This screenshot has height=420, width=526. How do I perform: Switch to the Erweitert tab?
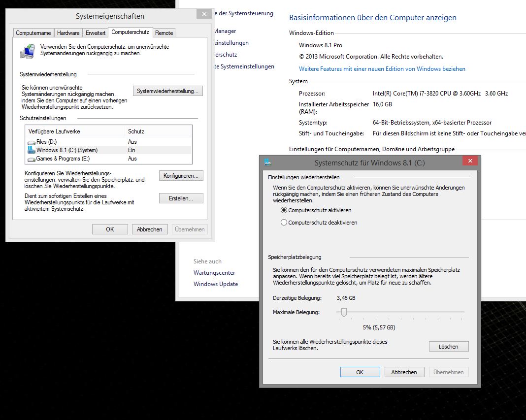click(96, 33)
